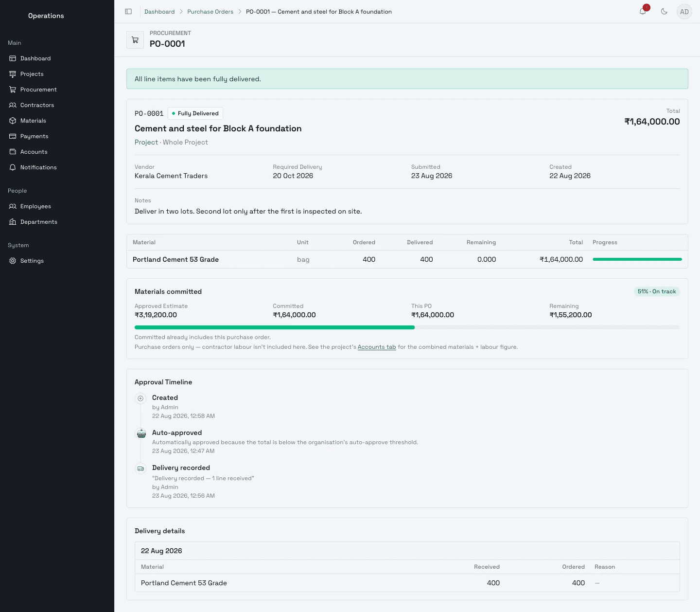
Task: Open Projects menu item in sidebar
Action: [x=57, y=74]
